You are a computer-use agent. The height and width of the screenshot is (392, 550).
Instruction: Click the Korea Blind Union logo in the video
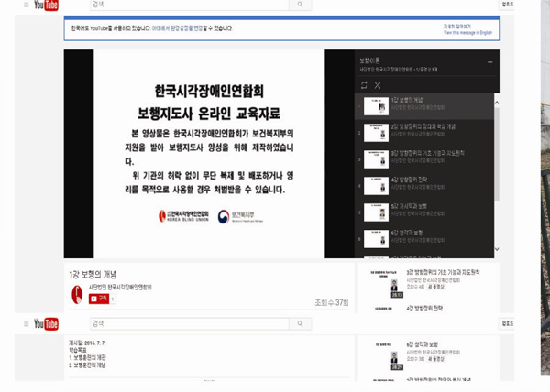pos(183,216)
